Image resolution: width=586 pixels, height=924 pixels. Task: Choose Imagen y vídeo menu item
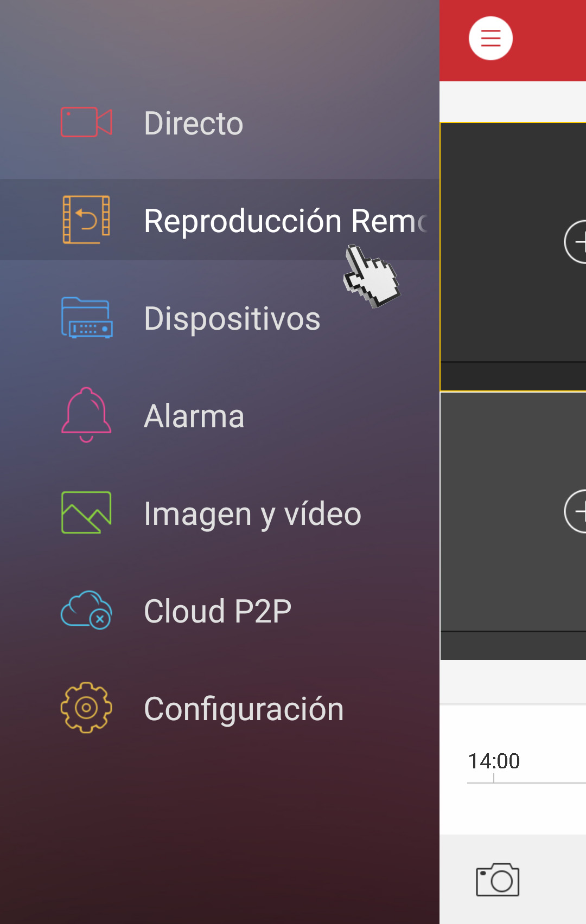pyautogui.click(x=220, y=513)
